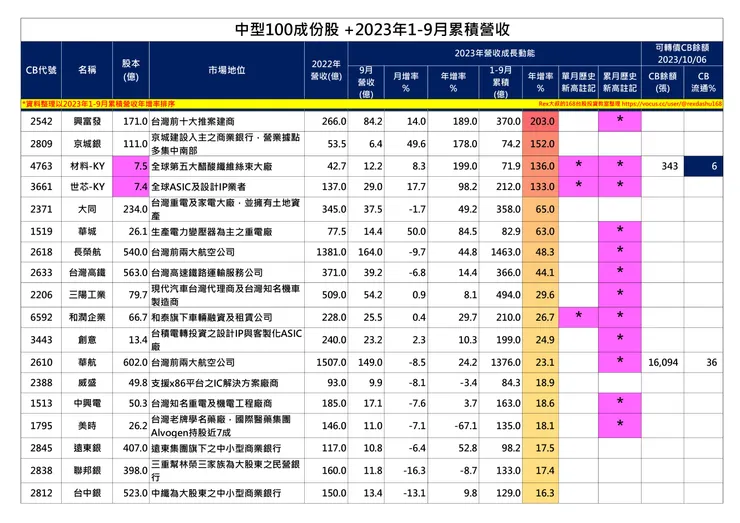Click the title 中型100成份股 +2023年1-9月累積營收
This screenshot has width=740, height=523.
coord(372,30)
